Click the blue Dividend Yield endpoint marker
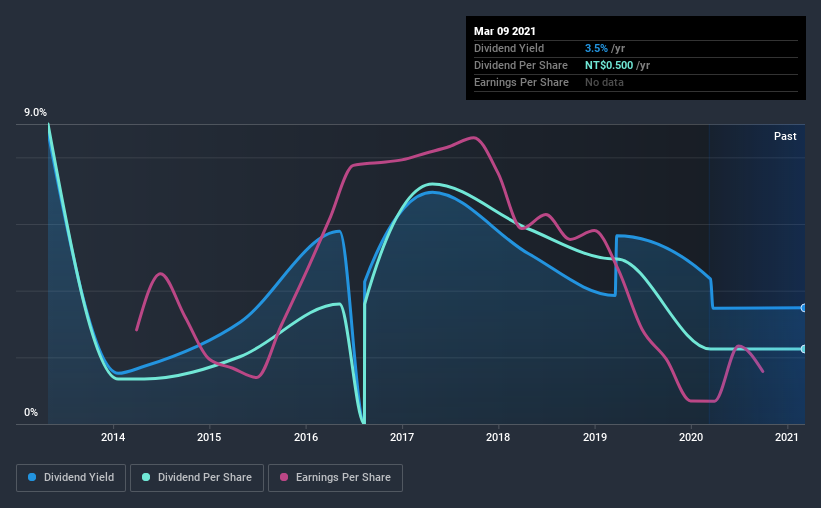 [803, 308]
